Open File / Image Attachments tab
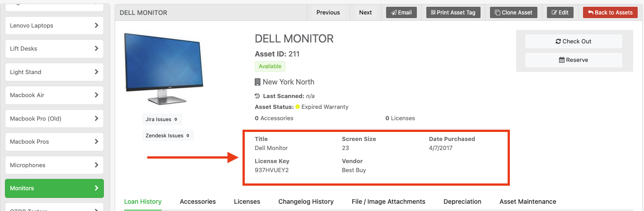 click(x=388, y=202)
